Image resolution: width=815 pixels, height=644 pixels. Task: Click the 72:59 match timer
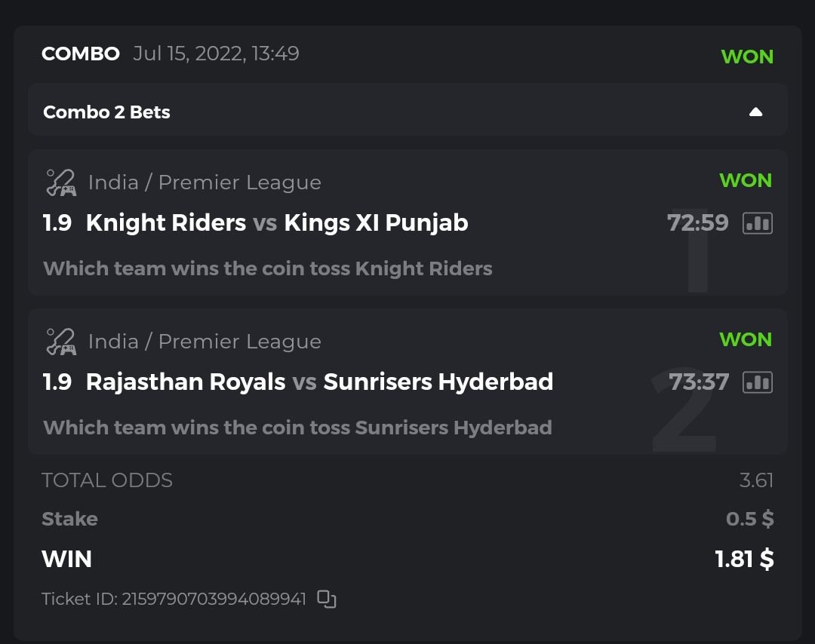click(x=698, y=223)
